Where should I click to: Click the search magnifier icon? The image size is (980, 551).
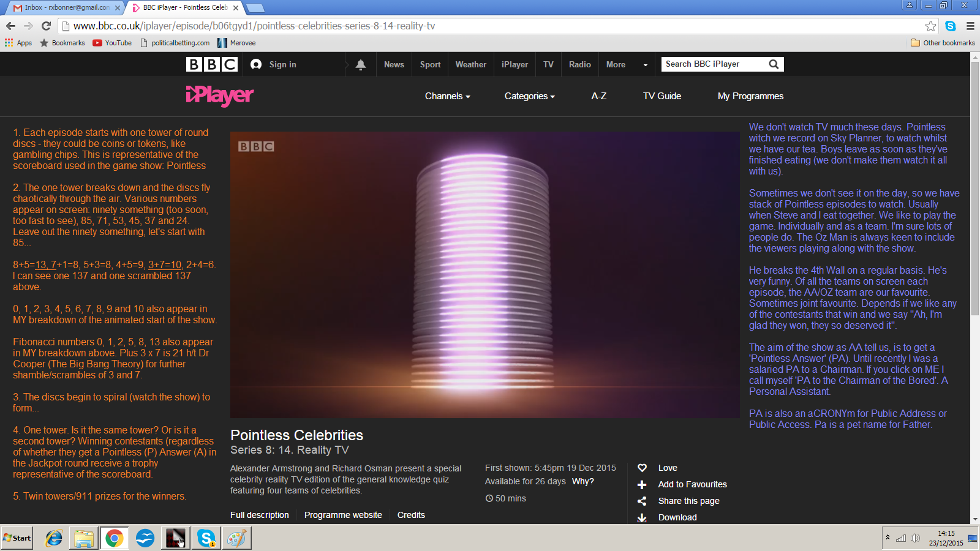774,64
